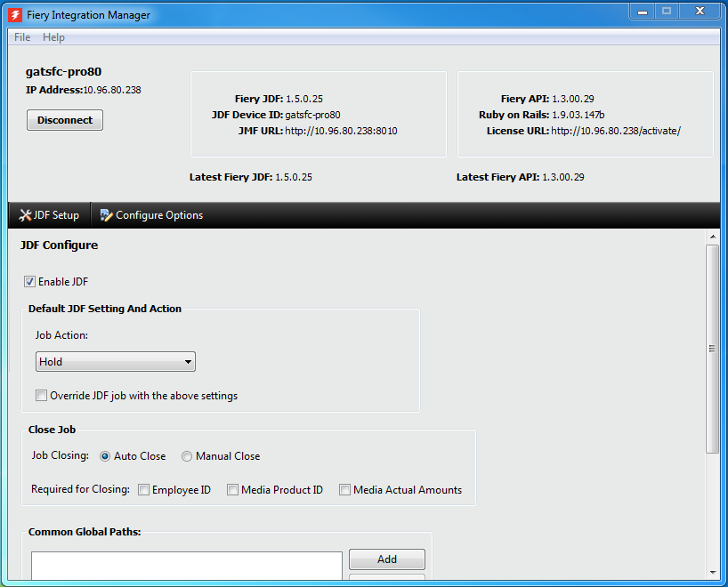
Task: Check the Employee ID checkbox
Action: [x=143, y=490]
